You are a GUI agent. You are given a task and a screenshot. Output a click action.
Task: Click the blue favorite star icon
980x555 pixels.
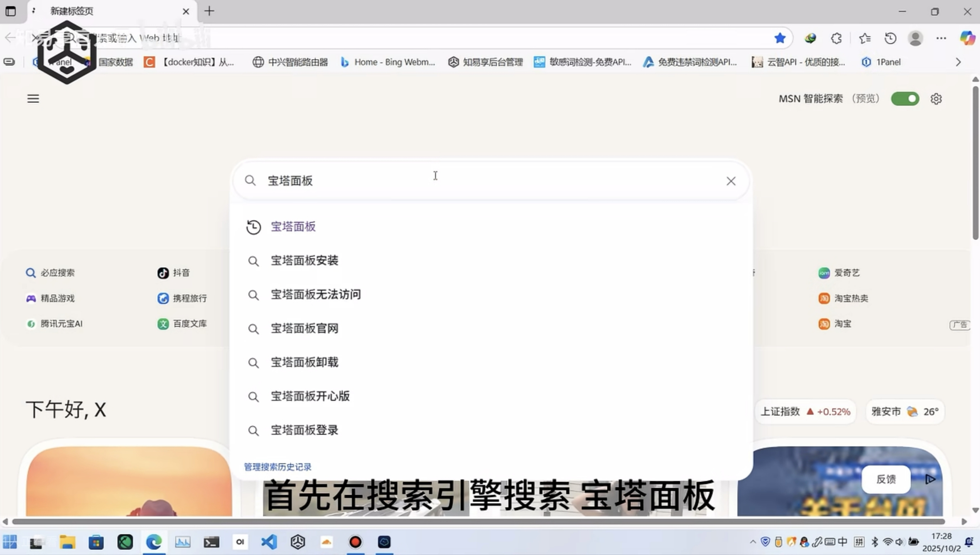tap(780, 38)
